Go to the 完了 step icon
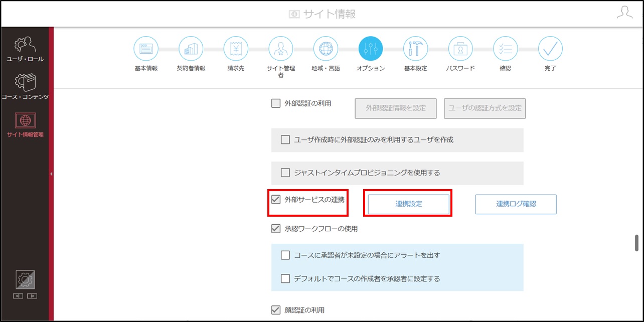This screenshot has width=644, height=322. [550, 49]
